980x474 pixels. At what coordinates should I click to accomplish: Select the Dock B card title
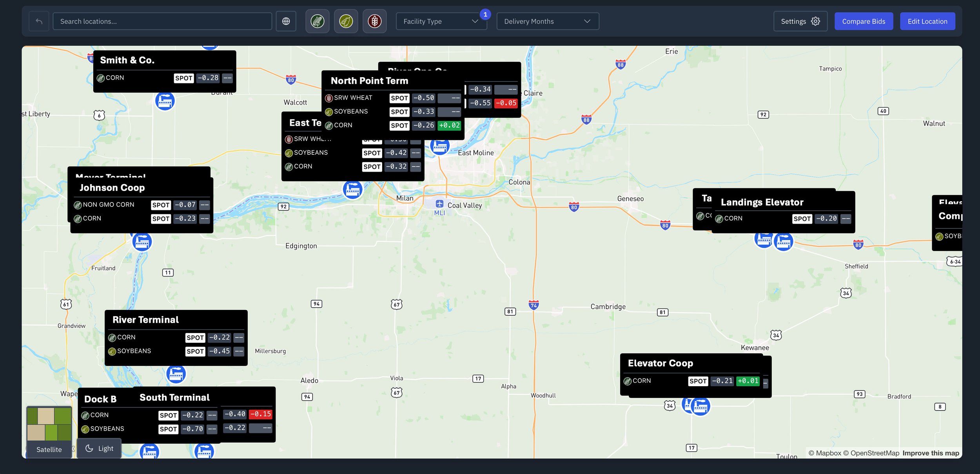(100, 399)
